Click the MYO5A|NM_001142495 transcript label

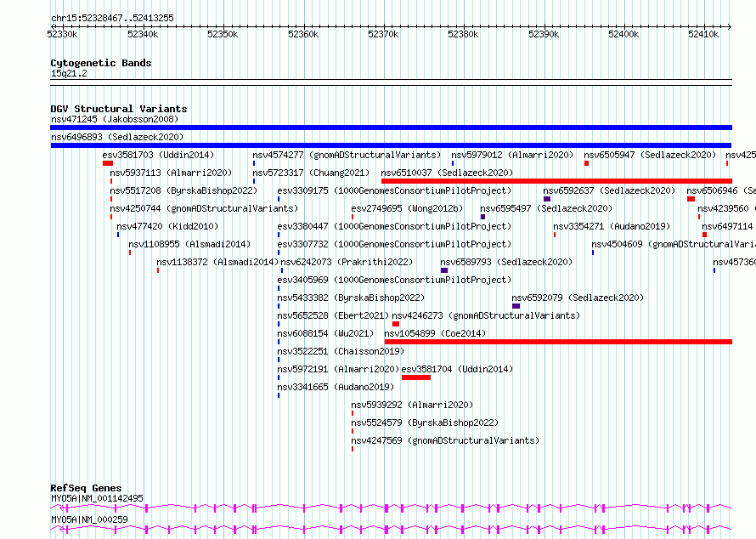97,498
